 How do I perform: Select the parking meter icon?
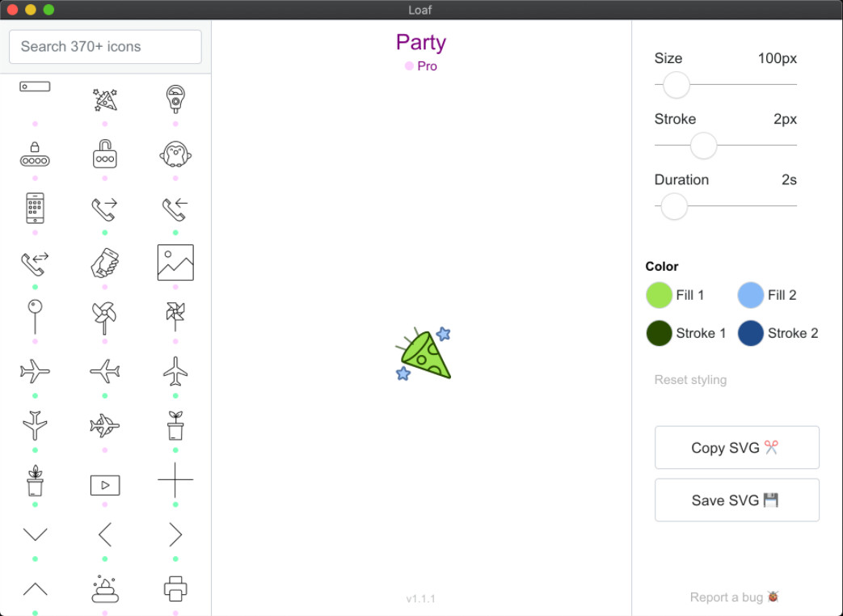point(175,99)
